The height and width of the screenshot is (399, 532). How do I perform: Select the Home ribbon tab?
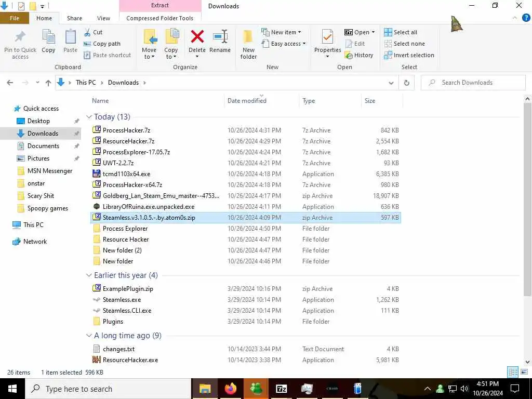[44, 18]
